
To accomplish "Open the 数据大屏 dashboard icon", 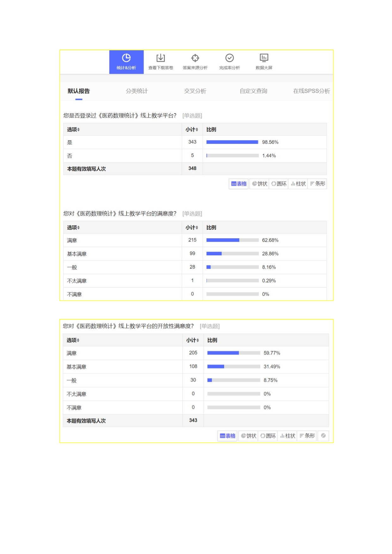I will click(264, 58).
